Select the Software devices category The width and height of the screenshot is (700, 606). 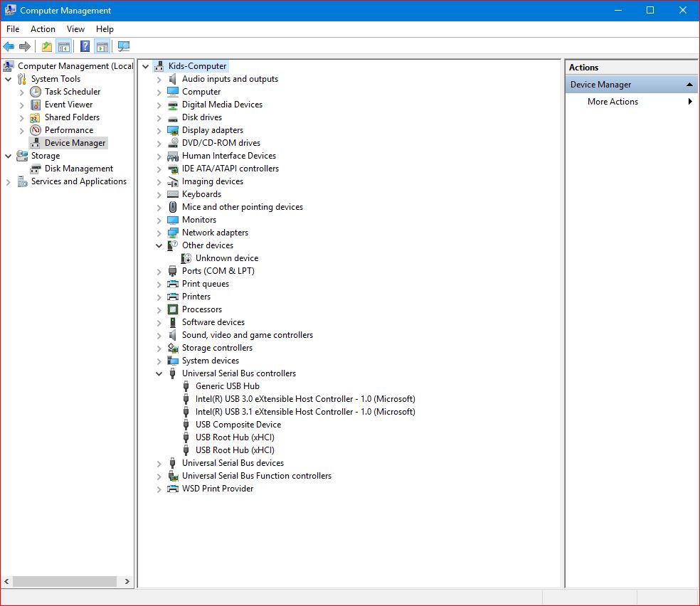pyautogui.click(x=213, y=322)
